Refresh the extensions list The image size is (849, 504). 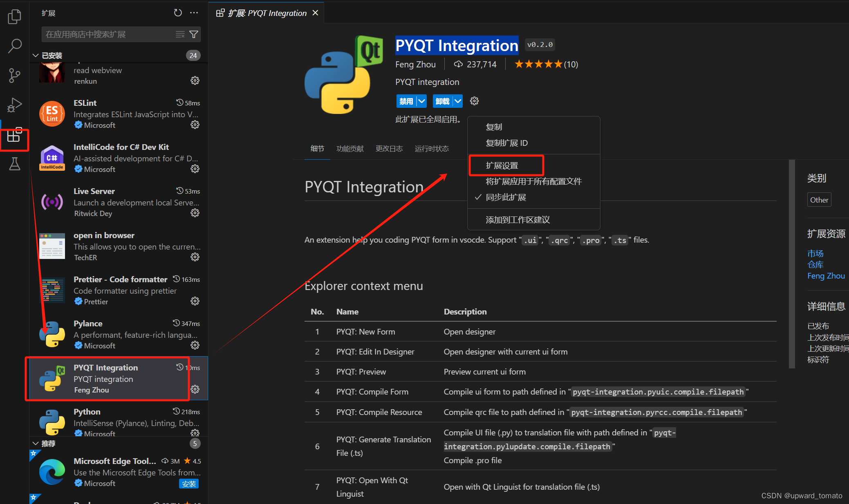(x=178, y=13)
